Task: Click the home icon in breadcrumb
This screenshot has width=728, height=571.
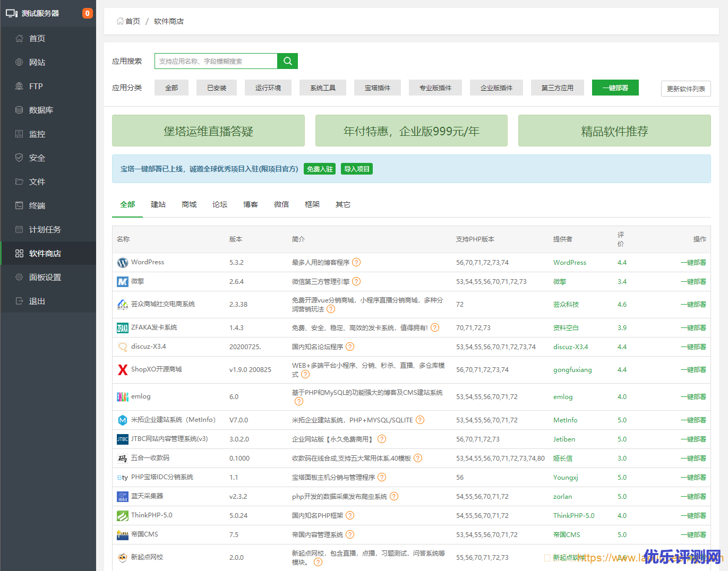Action: [120, 21]
